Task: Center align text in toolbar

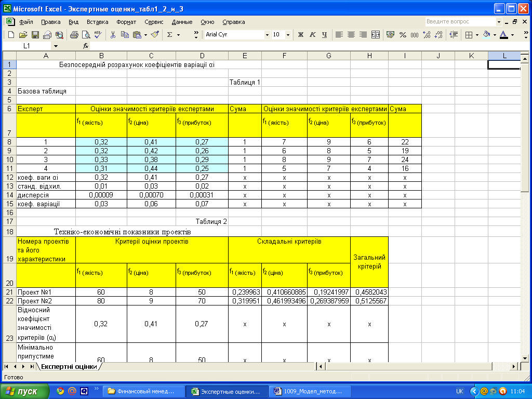Action: click(351, 35)
